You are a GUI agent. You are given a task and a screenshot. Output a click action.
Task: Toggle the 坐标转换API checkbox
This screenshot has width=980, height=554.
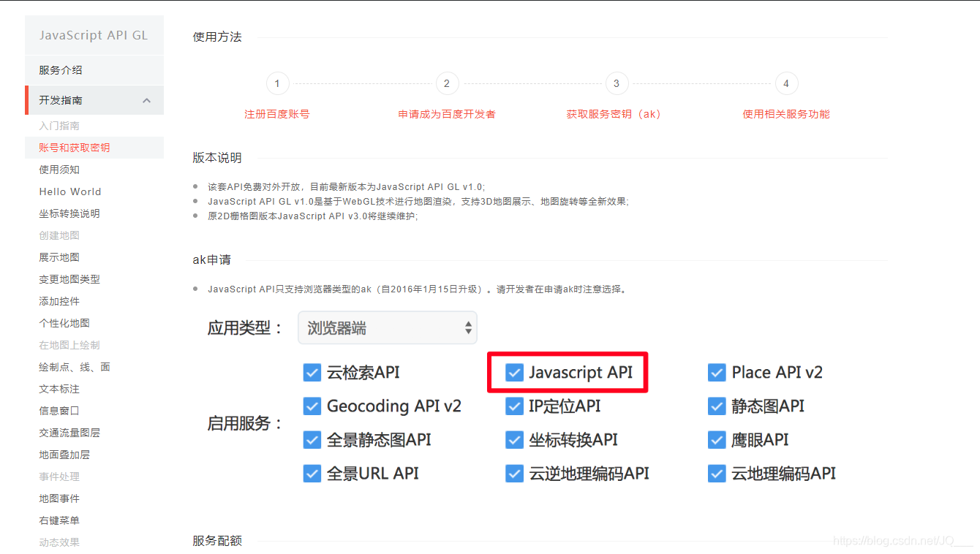pos(515,440)
